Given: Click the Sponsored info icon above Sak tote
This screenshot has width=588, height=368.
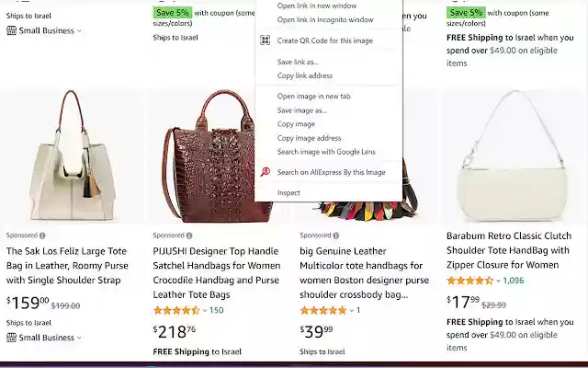Looking at the screenshot, I should pyautogui.click(x=42, y=236).
